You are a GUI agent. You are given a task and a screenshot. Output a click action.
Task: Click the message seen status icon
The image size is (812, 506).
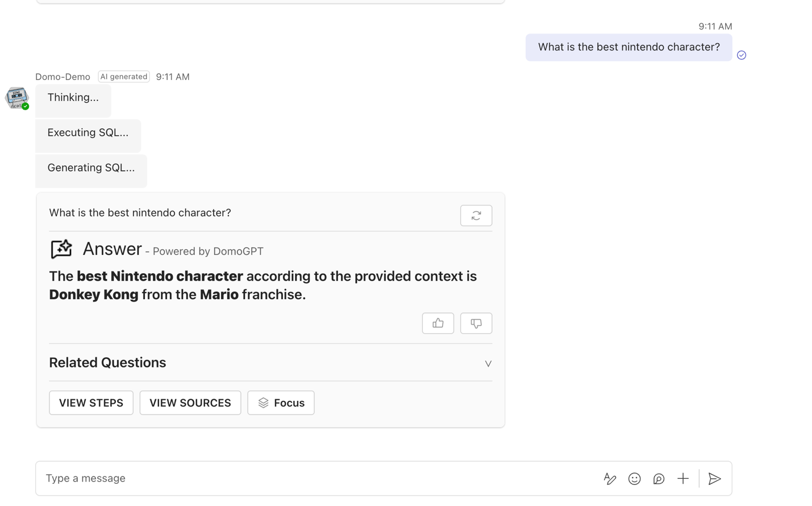[x=741, y=55]
